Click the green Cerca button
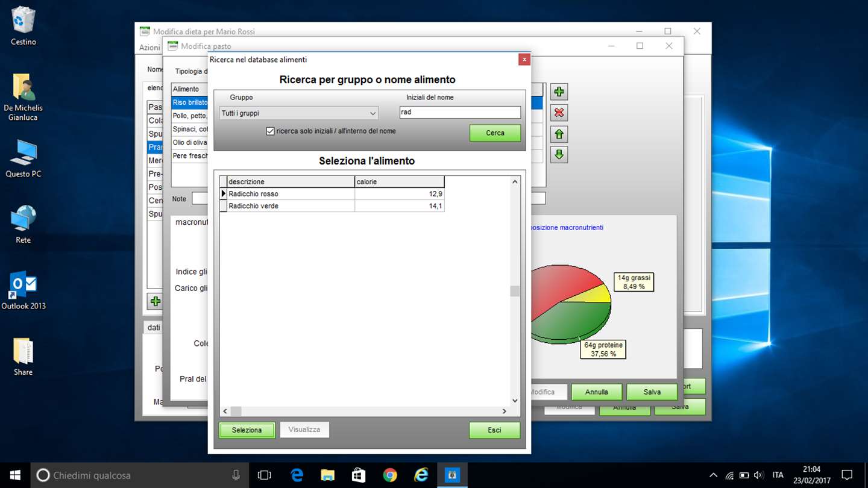This screenshot has height=488, width=868. [495, 133]
